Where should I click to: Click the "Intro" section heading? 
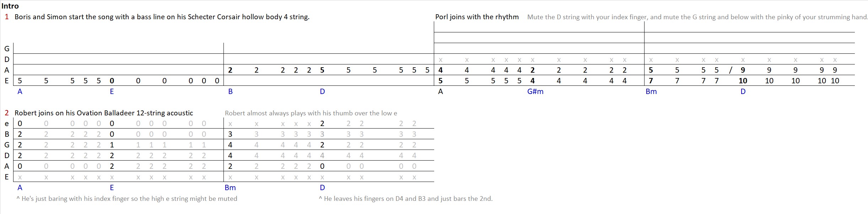coord(10,6)
